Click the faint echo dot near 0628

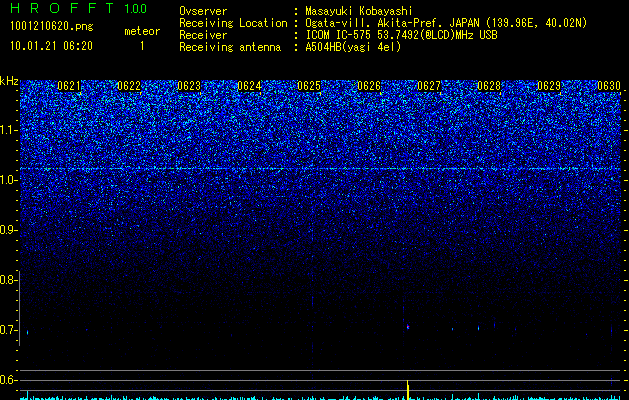(479, 328)
